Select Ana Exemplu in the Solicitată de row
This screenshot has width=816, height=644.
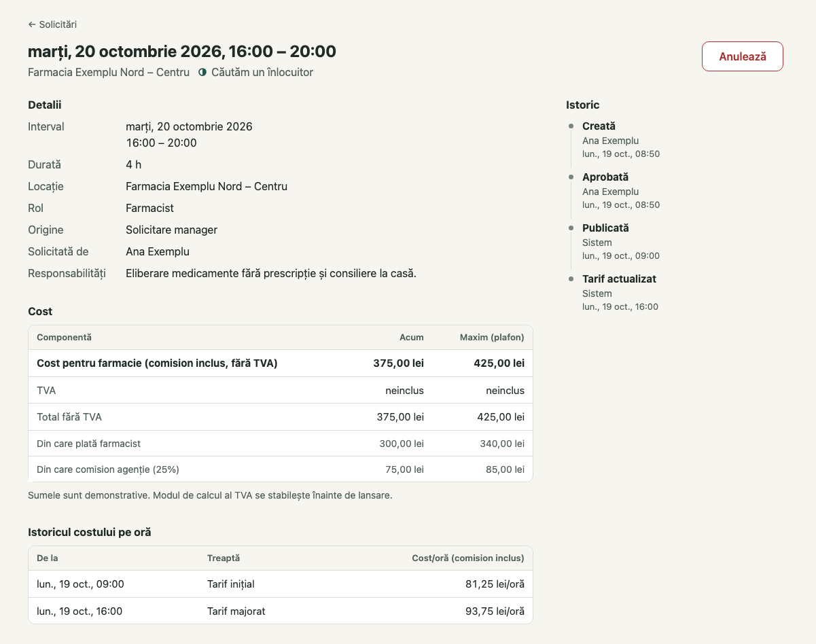pyautogui.click(x=158, y=251)
